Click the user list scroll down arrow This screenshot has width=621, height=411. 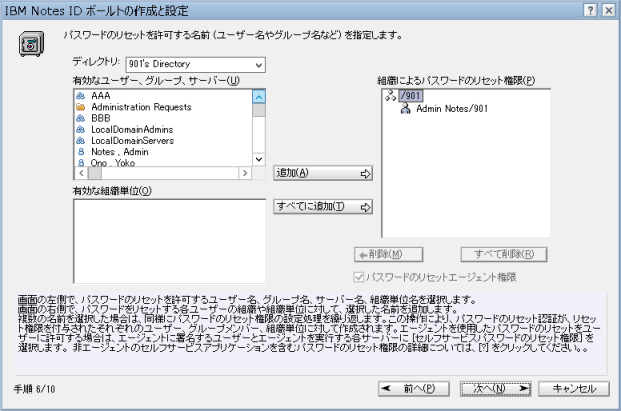click(x=259, y=160)
